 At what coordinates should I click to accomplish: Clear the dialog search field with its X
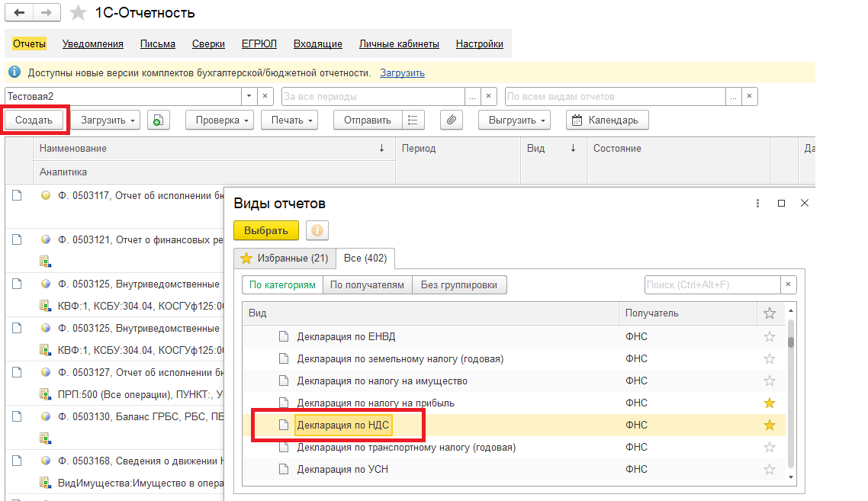[x=788, y=285]
